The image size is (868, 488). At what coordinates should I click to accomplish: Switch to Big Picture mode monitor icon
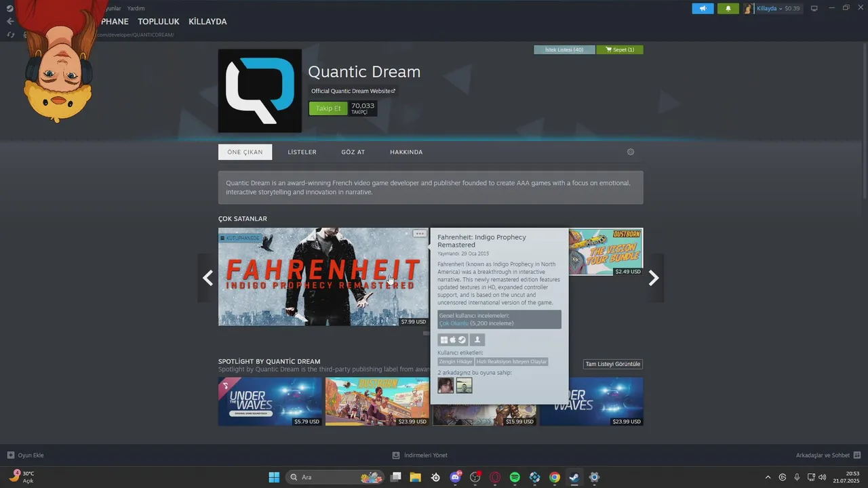[814, 8]
